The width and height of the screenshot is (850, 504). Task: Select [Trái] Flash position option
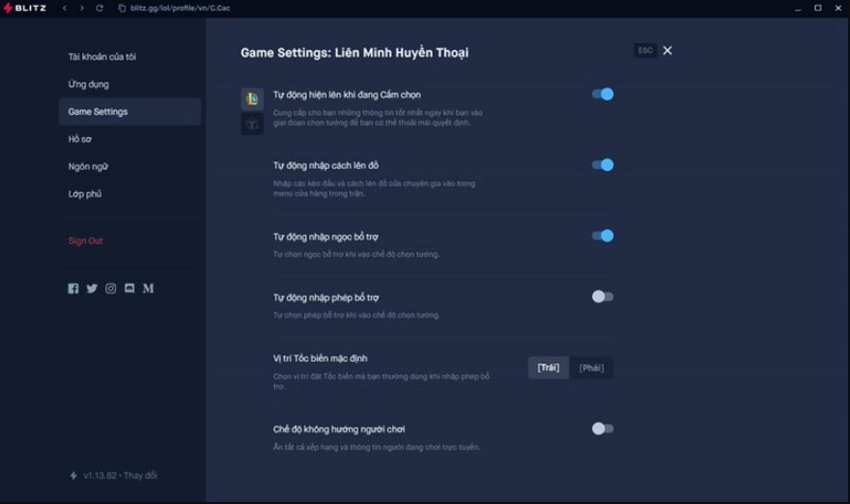549,368
